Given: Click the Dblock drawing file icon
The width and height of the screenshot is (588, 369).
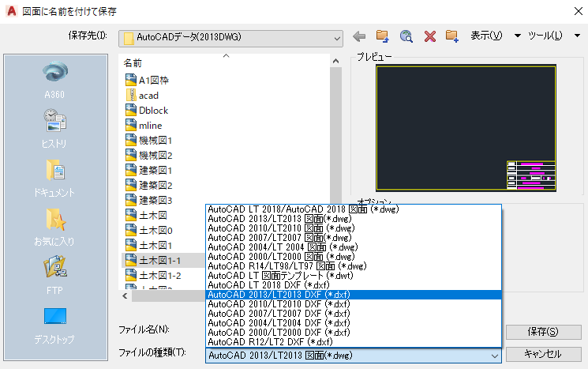Looking at the screenshot, I should point(130,110).
